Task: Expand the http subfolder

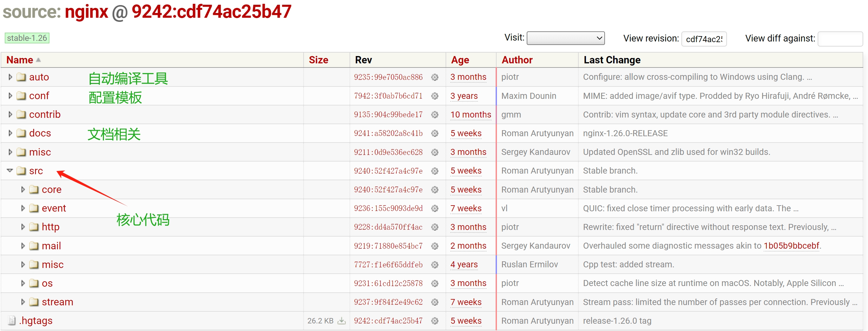Action: 23,227
